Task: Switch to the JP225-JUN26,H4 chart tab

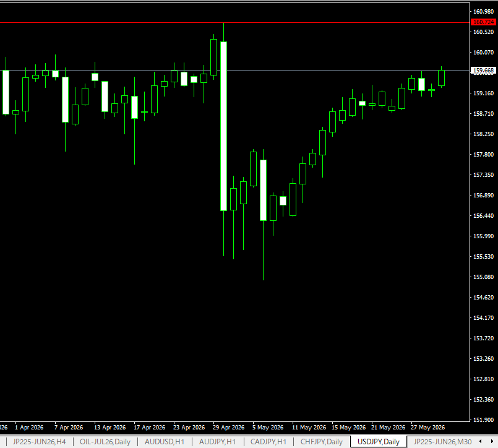Action: 39,442
